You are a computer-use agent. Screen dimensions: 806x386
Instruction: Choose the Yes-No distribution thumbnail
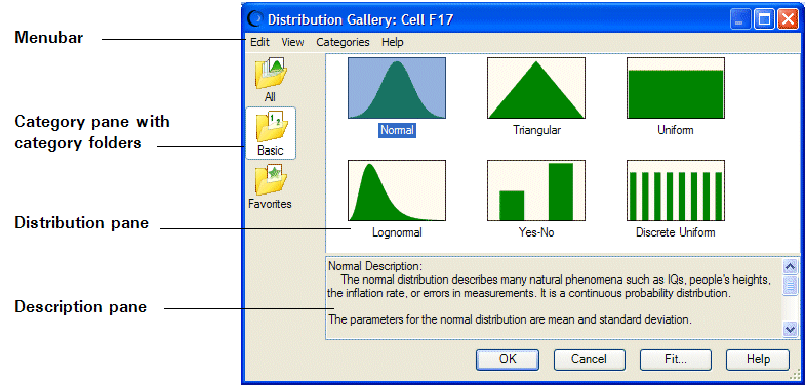point(537,190)
